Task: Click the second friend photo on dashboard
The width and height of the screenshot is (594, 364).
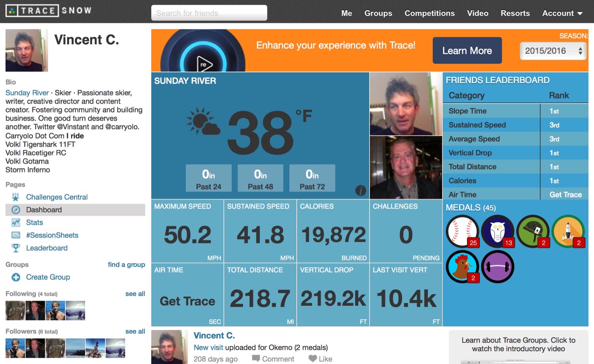Action: tap(406, 168)
